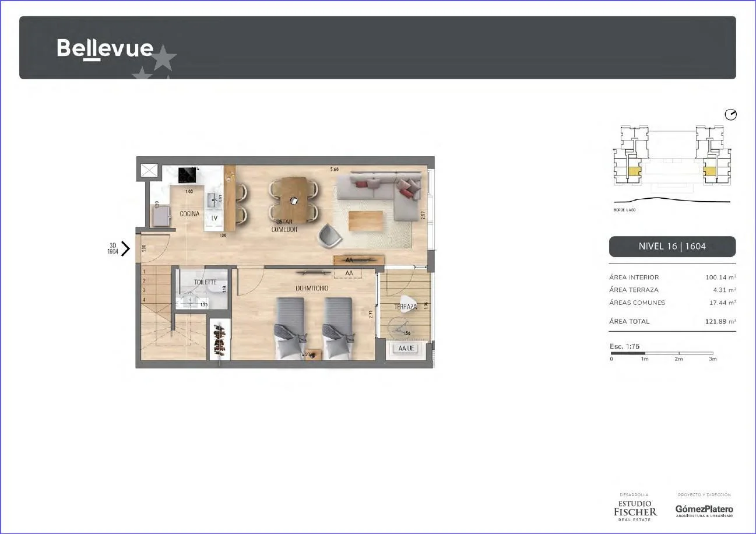The width and height of the screenshot is (756, 534).
Task: Click the Esc. 1:75 scale bar
Action: [662, 353]
